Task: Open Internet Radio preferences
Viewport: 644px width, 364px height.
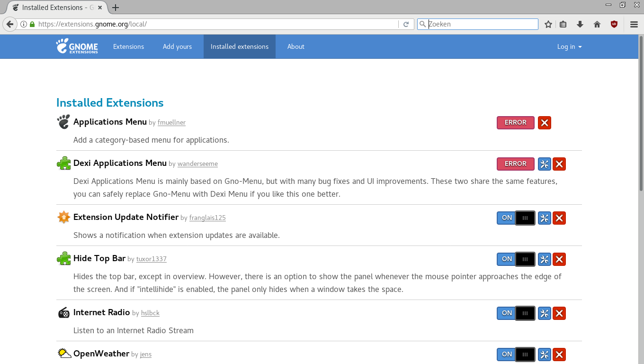Action: pos(545,313)
